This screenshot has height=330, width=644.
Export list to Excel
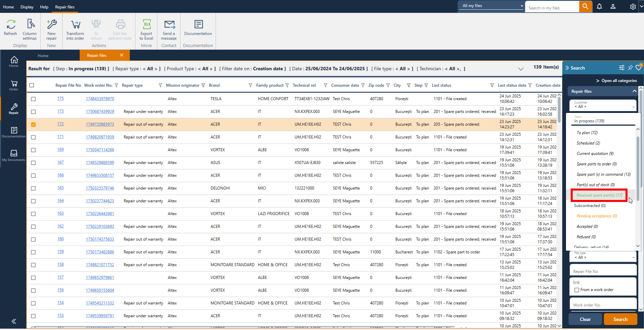pyautogui.click(x=146, y=30)
